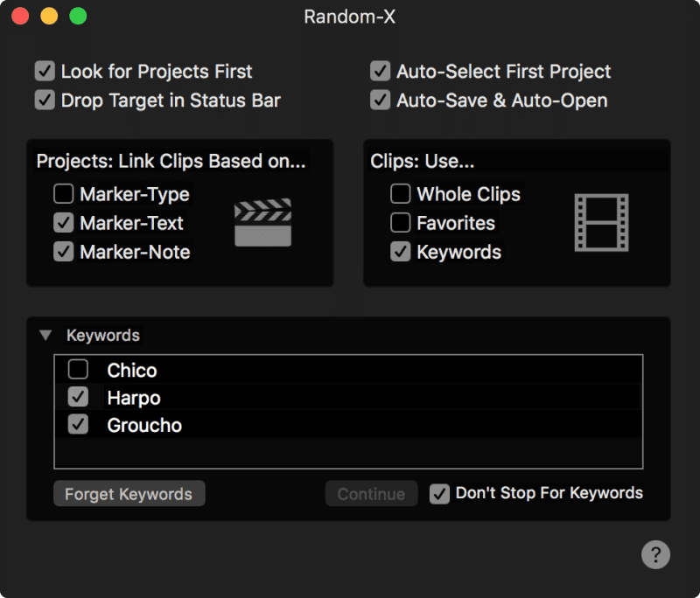The width and height of the screenshot is (700, 598).
Task: Uncheck the Marker-Text option
Action: (63, 223)
